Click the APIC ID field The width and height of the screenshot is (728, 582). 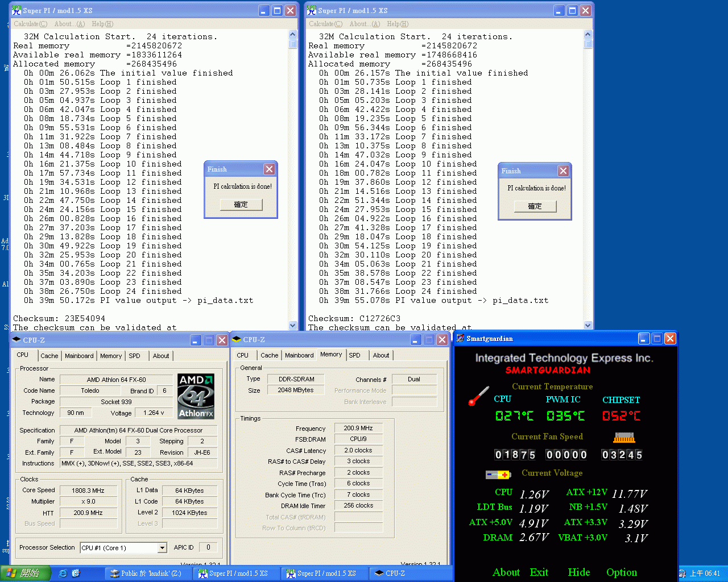(208, 547)
